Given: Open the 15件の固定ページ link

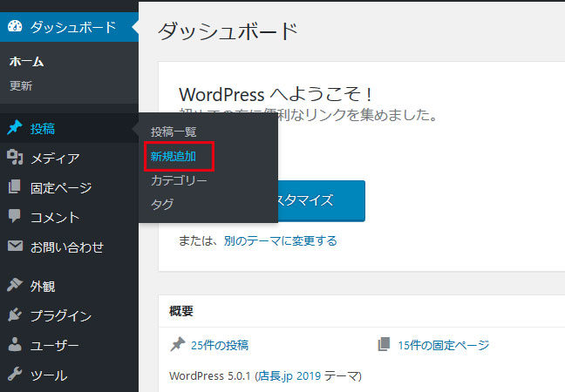Looking at the screenshot, I should pyautogui.click(x=444, y=345).
